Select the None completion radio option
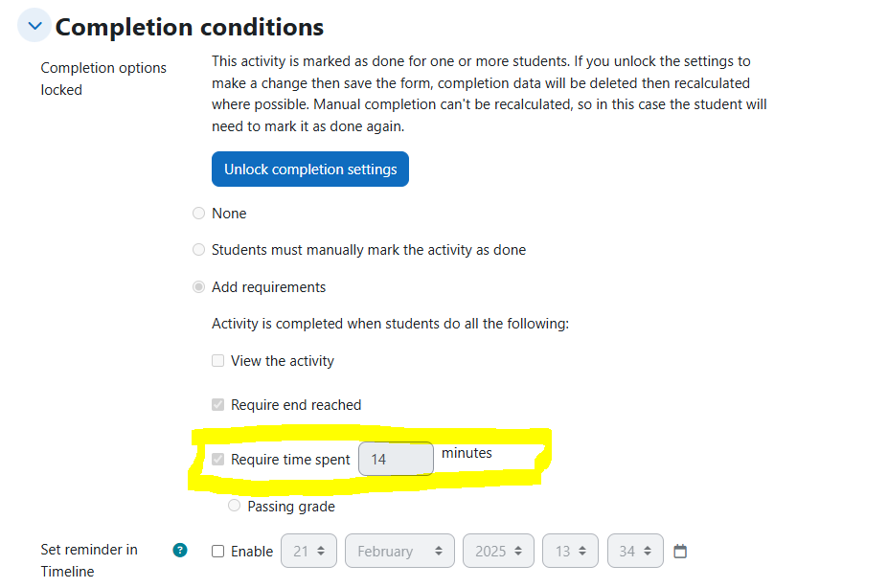Image resolution: width=888 pixels, height=588 pixels. click(x=198, y=214)
